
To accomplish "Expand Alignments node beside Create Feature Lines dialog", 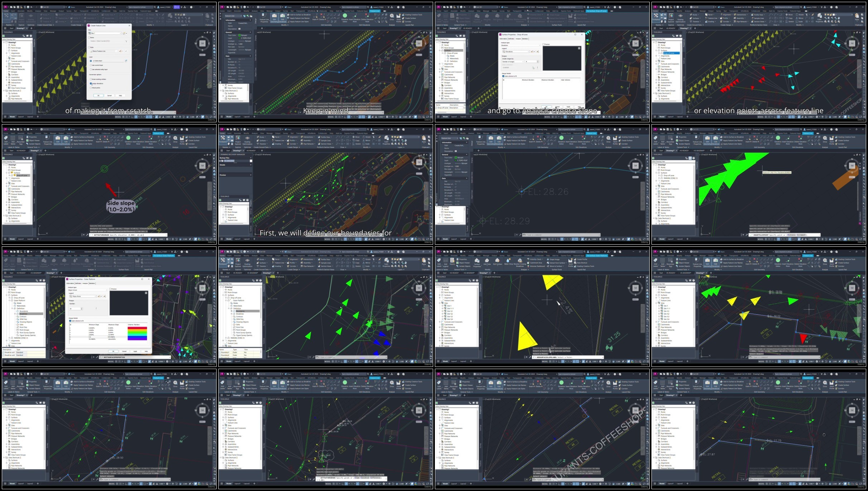I will pos(6,53).
